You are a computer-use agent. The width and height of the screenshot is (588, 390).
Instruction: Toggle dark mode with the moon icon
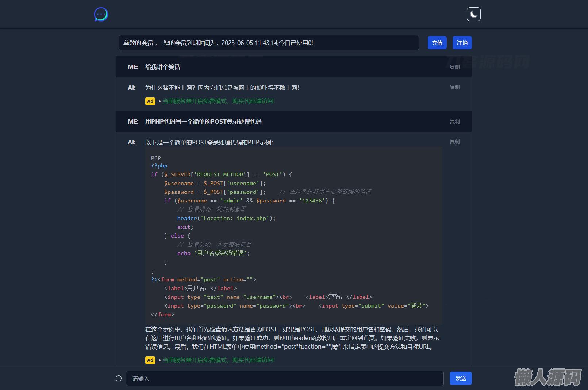pos(473,14)
